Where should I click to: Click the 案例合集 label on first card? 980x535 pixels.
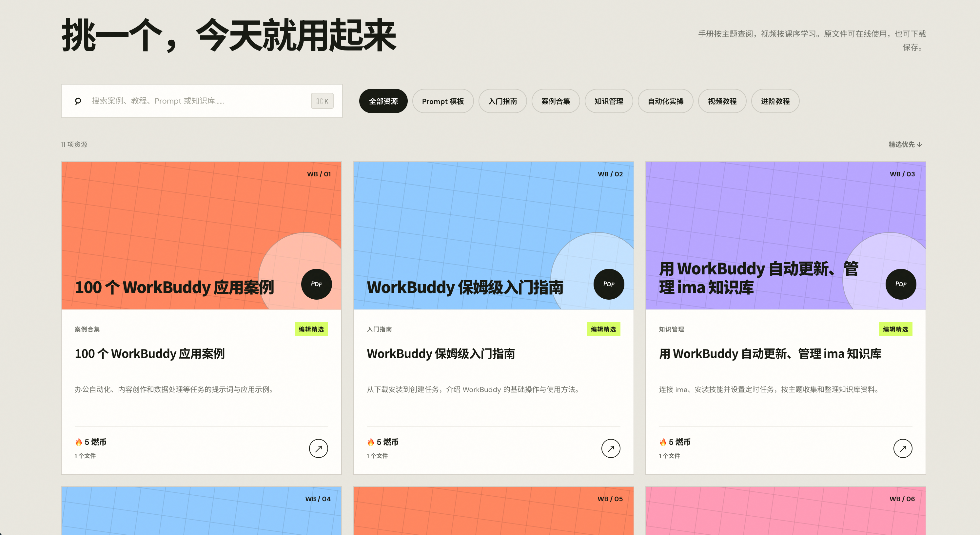click(x=87, y=329)
